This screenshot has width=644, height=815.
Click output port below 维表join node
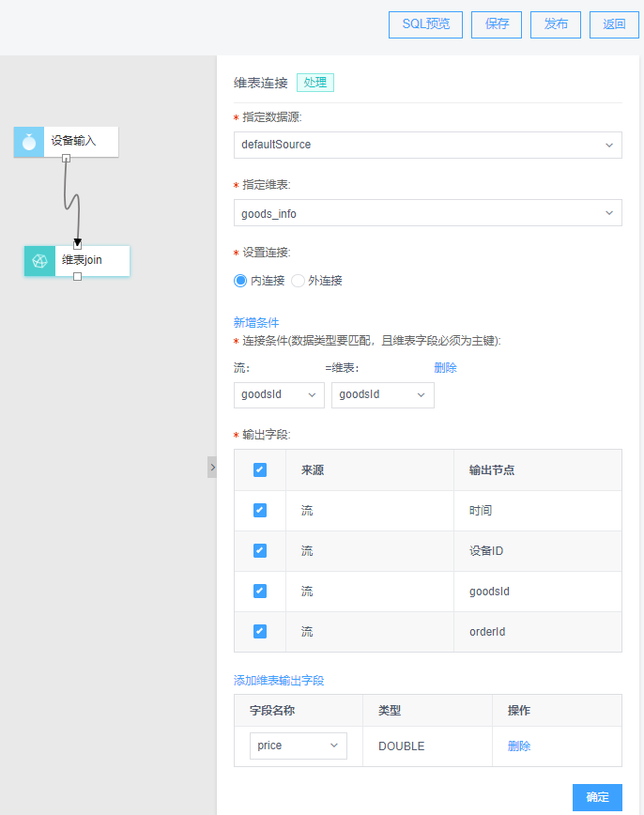coord(77,276)
